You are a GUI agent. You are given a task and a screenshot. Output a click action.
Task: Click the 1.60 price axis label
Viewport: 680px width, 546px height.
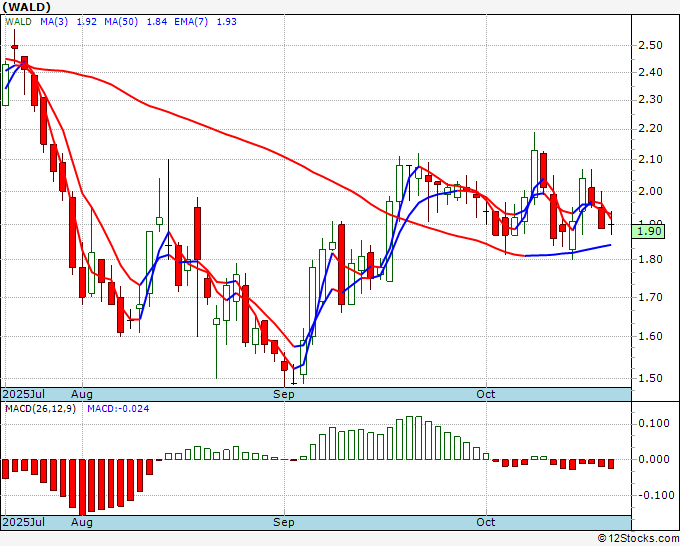[x=651, y=337]
